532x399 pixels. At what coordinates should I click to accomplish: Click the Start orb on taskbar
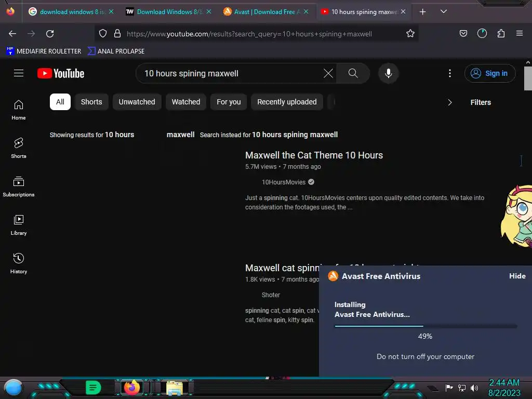14,388
